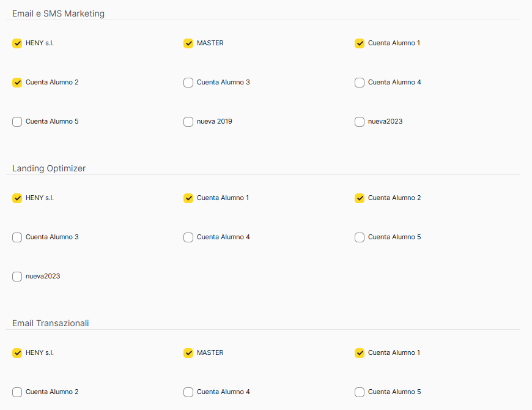Image resolution: width=532 pixels, height=410 pixels.
Task: Uncheck HENY s.l. under Email e SMS Marketing
Action: [17, 43]
